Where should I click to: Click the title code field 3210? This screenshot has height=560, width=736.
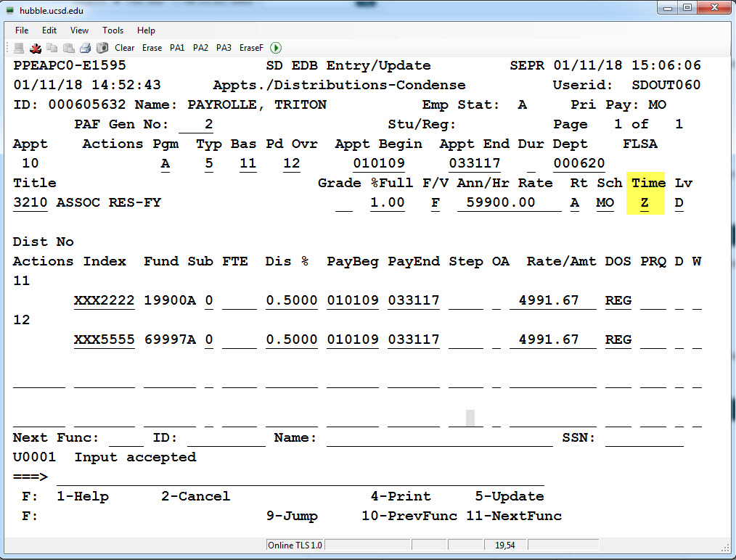(x=30, y=203)
